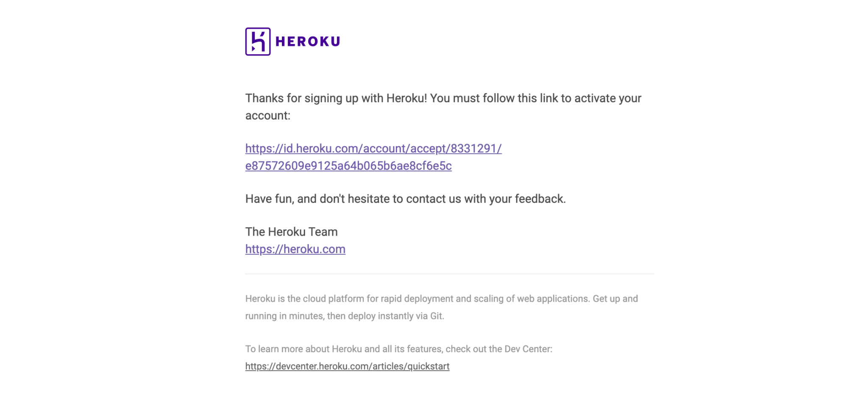The width and height of the screenshot is (868, 408).
Task: Click the 'Have fun, and don't hesitate' sentence
Action: (x=406, y=199)
